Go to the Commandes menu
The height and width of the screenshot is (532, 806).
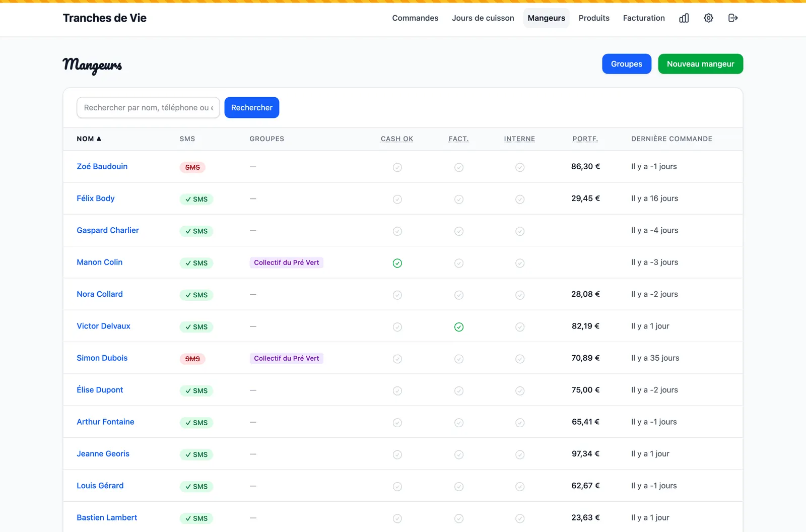[x=415, y=18]
